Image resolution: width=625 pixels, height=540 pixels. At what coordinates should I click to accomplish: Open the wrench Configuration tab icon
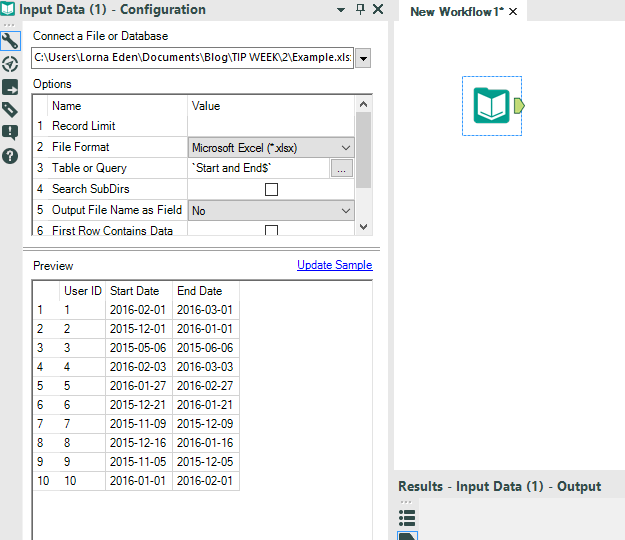coord(10,41)
